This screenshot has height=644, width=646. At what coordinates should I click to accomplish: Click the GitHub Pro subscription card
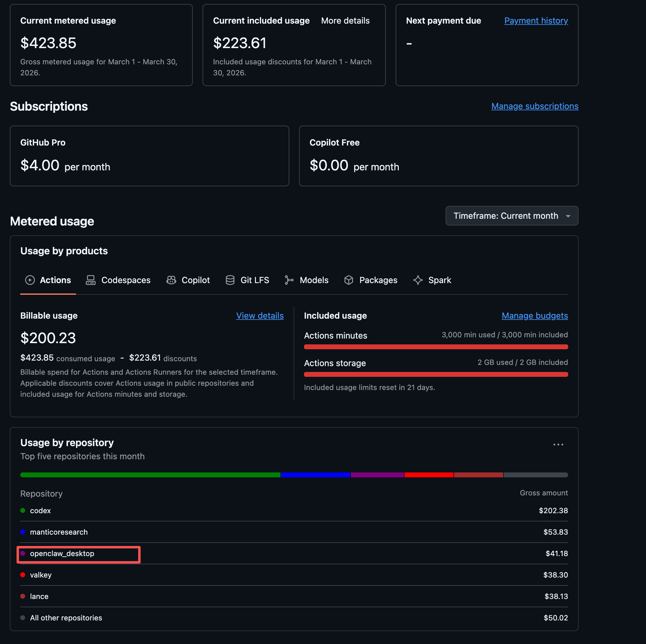(150, 156)
